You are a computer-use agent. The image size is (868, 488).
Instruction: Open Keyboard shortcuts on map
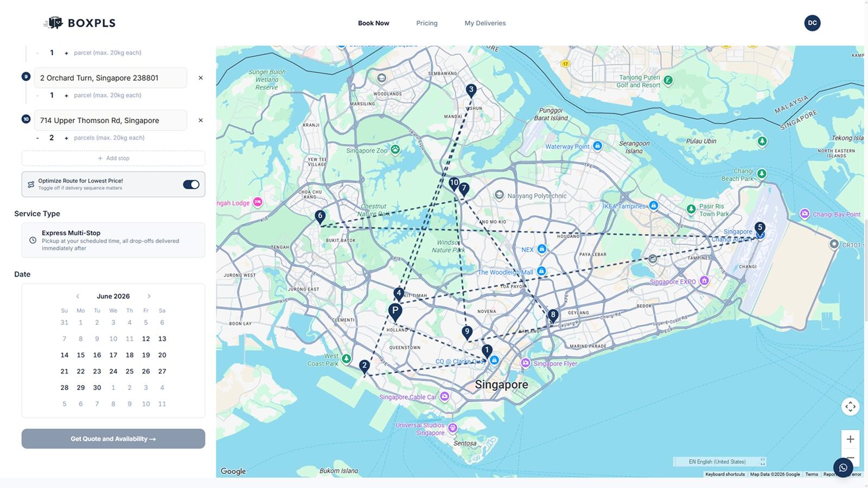click(x=725, y=474)
